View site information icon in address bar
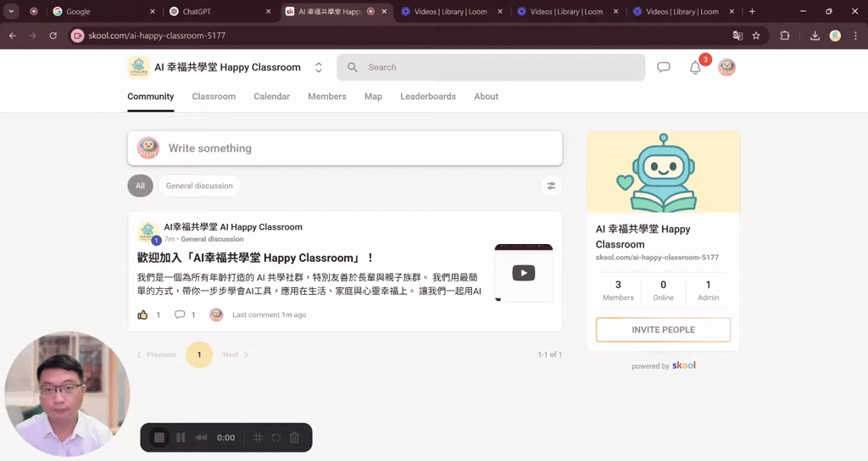Image resolution: width=868 pixels, height=461 pixels. (x=77, y=36)
